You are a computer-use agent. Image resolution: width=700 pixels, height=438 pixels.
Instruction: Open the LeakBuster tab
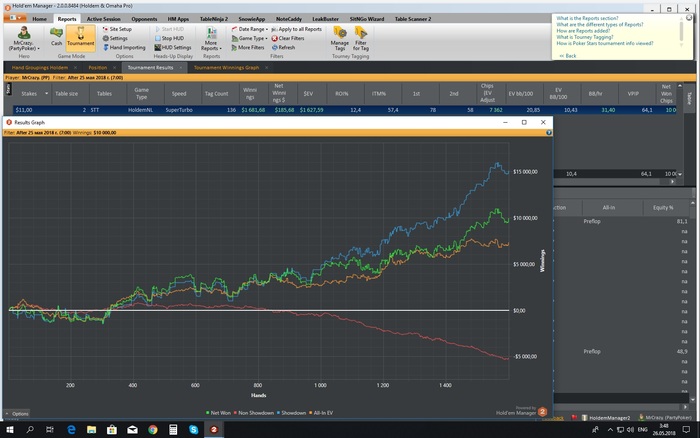click(x=325, y=19)
